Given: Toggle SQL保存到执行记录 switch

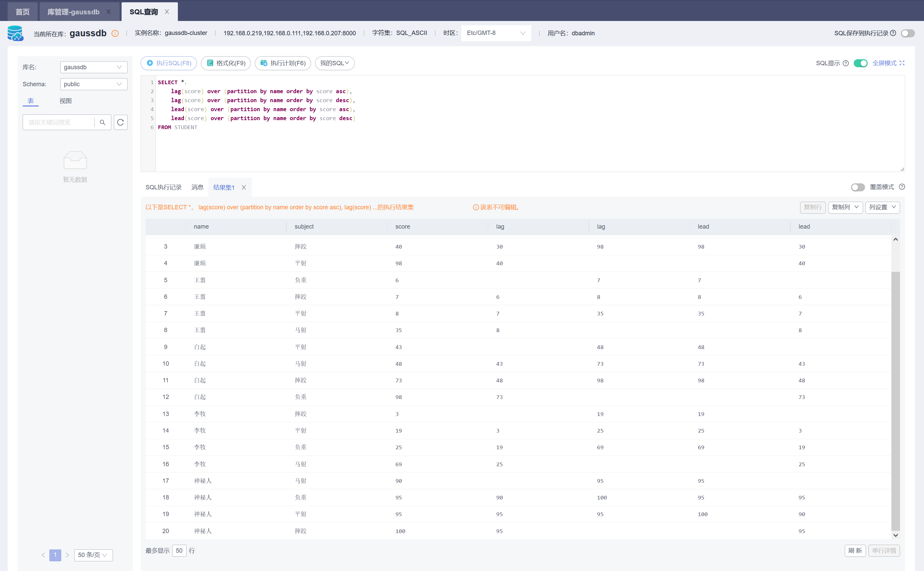Looking at the screenshot, I should coord(908,33).
